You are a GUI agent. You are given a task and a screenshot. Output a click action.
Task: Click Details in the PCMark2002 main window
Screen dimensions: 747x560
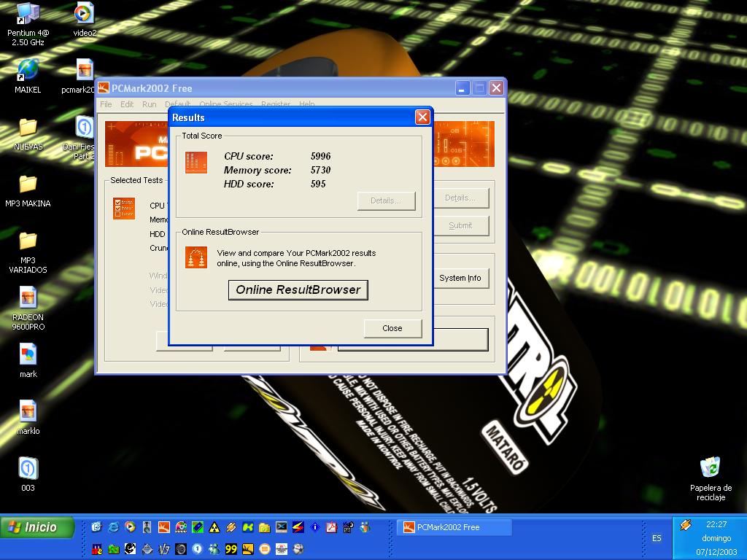click(x=460, y=198)
